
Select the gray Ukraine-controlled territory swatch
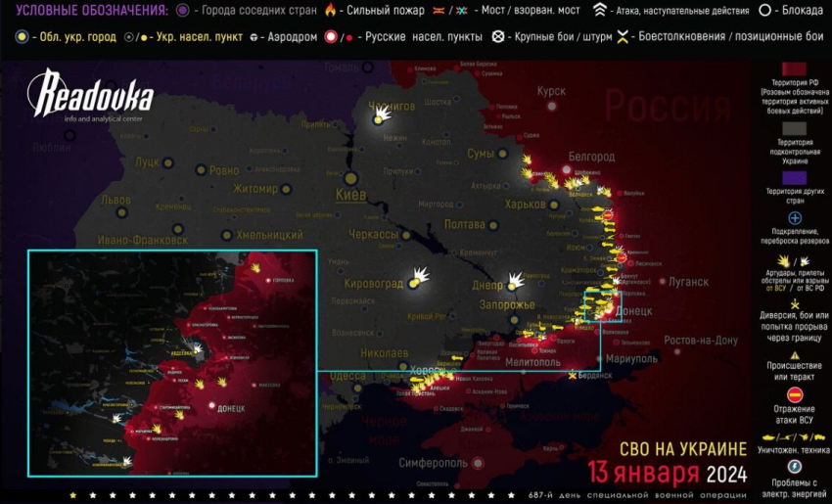(x=794, y=127)
